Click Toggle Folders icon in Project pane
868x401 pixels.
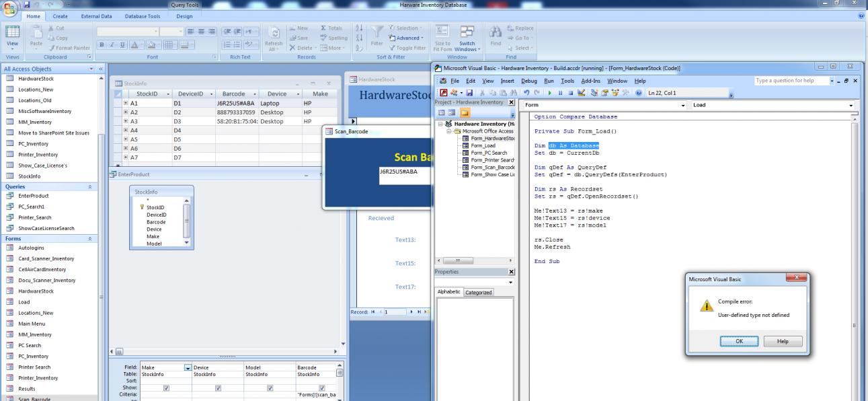pos(465,113)
